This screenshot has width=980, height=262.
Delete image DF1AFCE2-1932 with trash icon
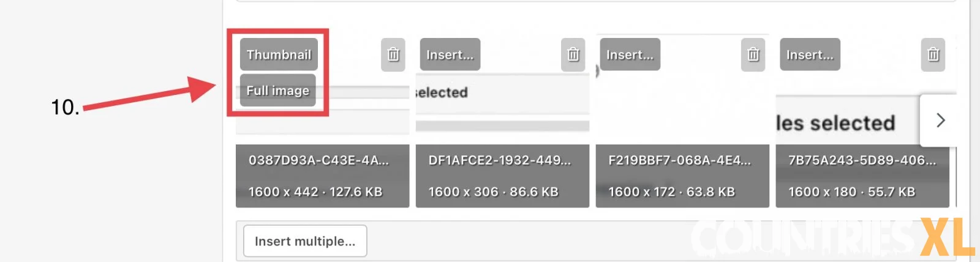[573, 55]
